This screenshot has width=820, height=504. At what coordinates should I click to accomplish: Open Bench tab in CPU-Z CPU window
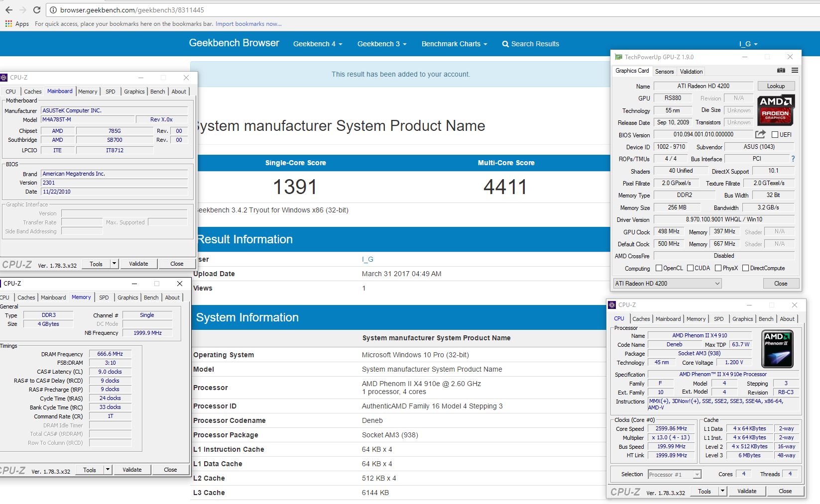(x=766, y=319)
